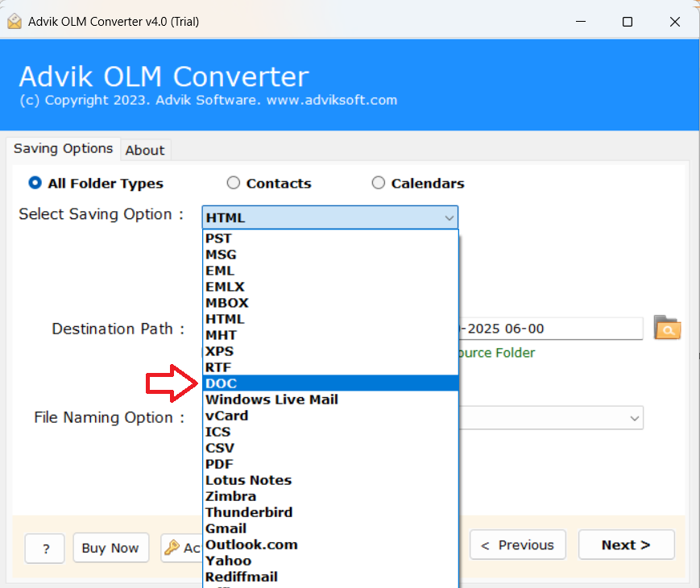Choose MBOX from the dropdown list
The height and width of the screenshot is (588, 700).
(226, 303)
